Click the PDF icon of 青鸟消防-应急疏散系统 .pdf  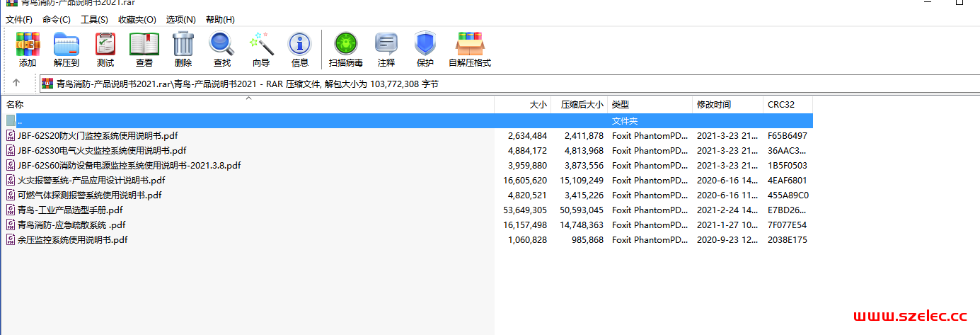coord(11,225)
